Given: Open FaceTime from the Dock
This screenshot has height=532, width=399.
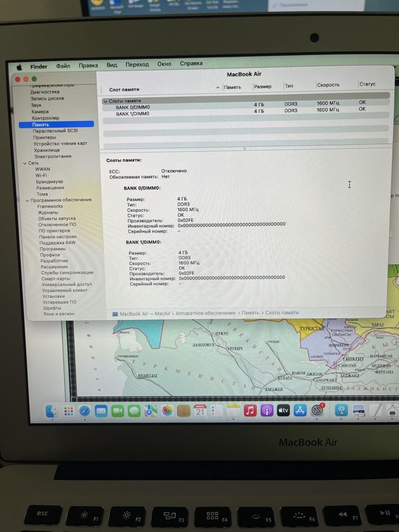Looking at the screenshot, I should 118,411.
